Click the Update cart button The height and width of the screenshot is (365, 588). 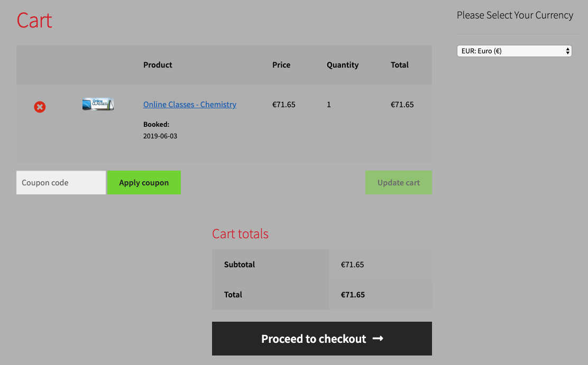click(398, 183)
